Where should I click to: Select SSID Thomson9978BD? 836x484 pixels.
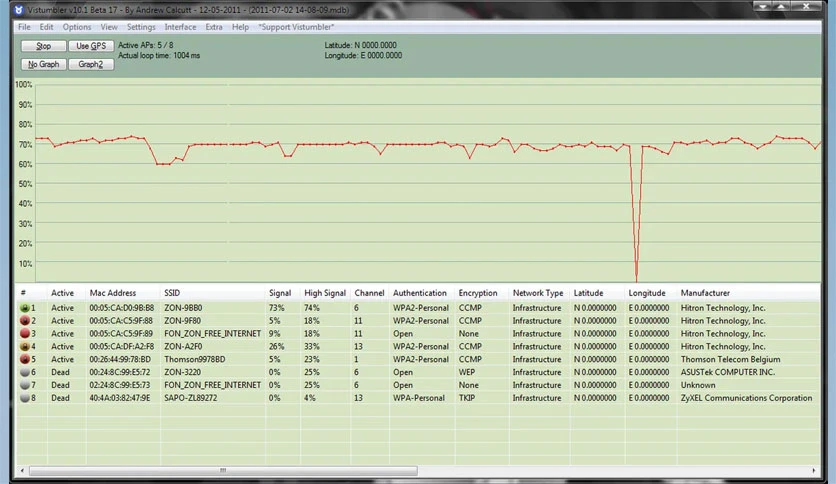(x=195, y=359)
